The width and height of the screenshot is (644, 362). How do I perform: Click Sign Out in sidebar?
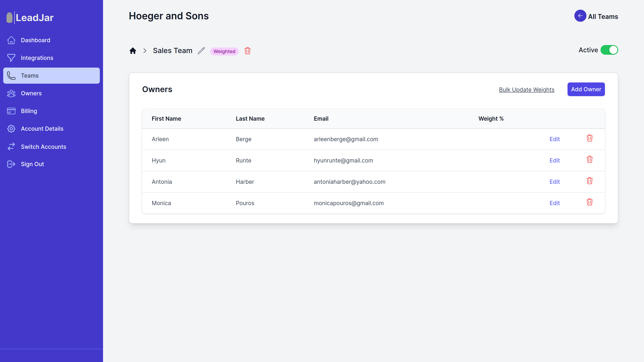(32, 164)
